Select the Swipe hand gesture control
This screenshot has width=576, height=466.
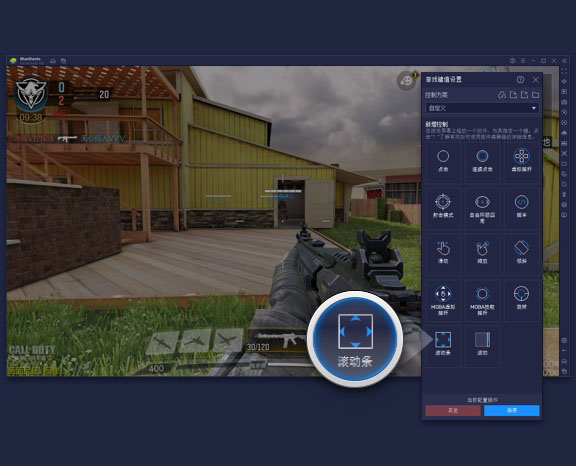443,254
